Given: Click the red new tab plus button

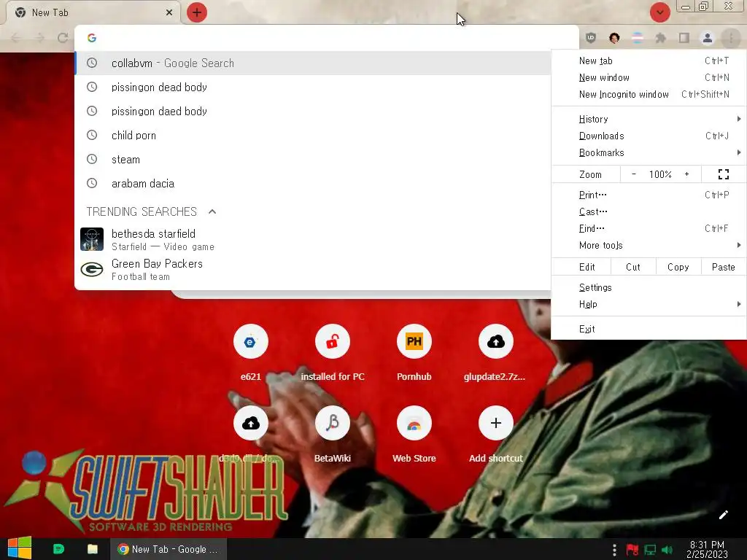Looking at the screenshot, I should [197, 12].
